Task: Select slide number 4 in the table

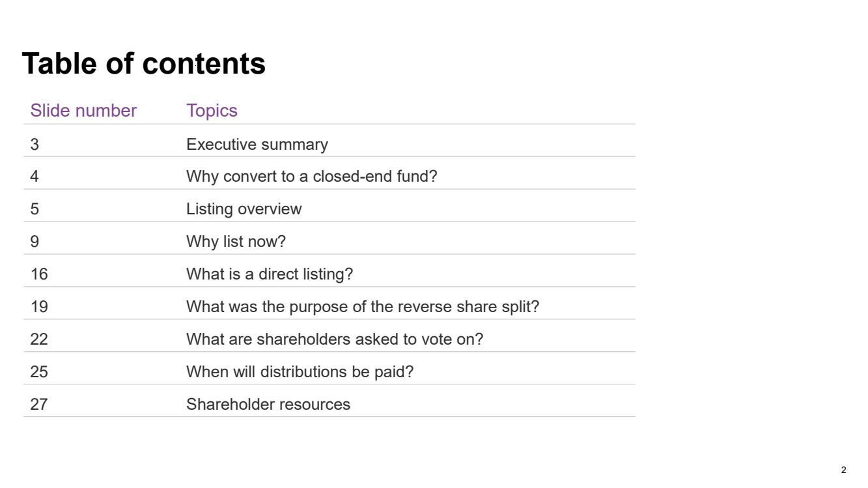Action: 35,177
